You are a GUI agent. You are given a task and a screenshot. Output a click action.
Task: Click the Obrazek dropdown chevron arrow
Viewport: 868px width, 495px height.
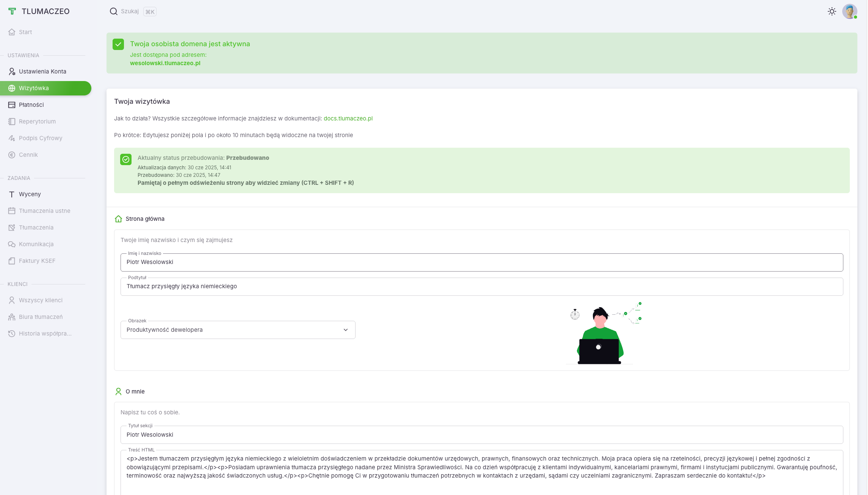(x=345, y=330)
